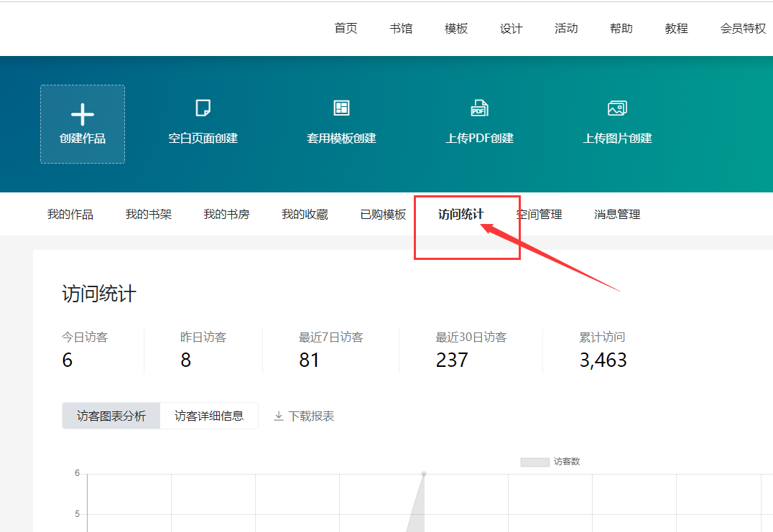The height and width of the screenshot is (532, 773).
Task: Click the 最近30日访客 value 237
Action: 452,360
